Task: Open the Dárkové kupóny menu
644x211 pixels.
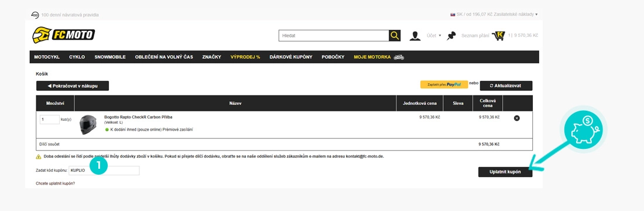Action: (x=291, y=57)
